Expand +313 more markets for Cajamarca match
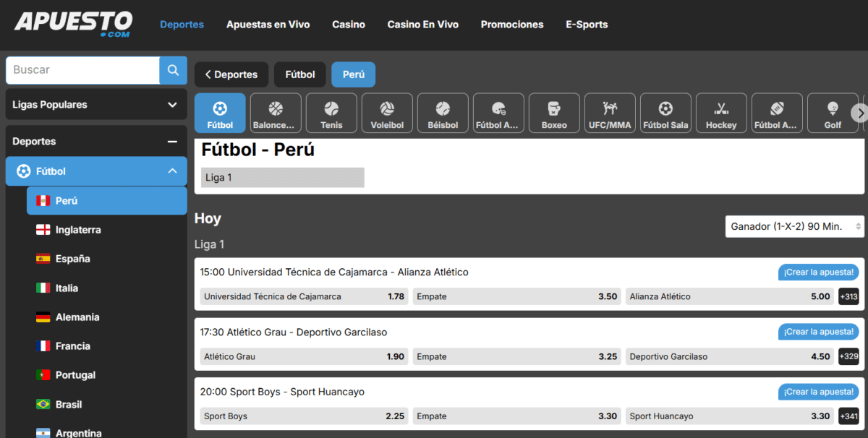 (848, 296)
